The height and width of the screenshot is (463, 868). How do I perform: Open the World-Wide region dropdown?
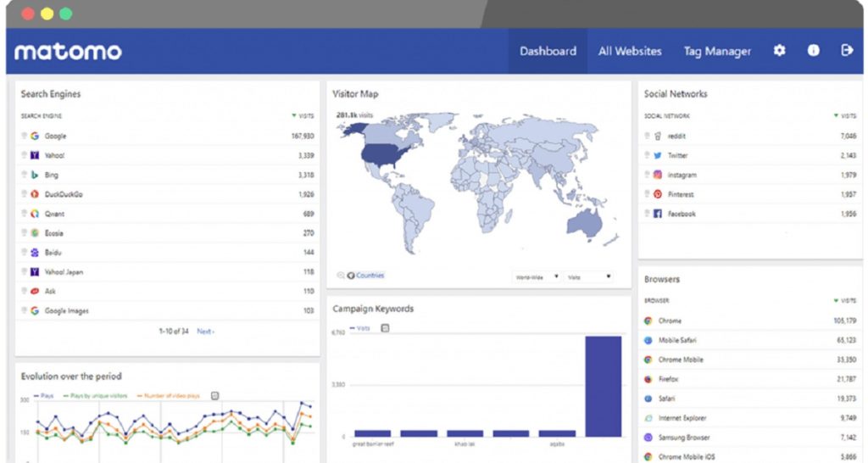(537, 276)
